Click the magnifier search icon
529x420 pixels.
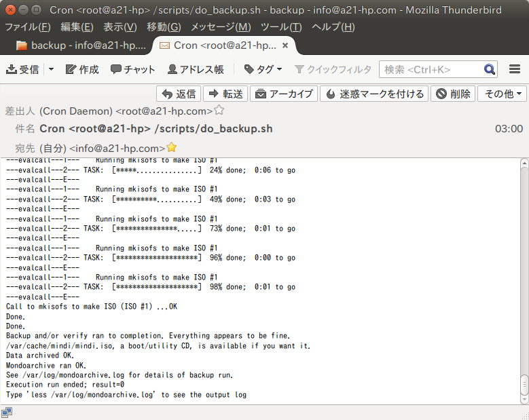click(x=489, y=69)
